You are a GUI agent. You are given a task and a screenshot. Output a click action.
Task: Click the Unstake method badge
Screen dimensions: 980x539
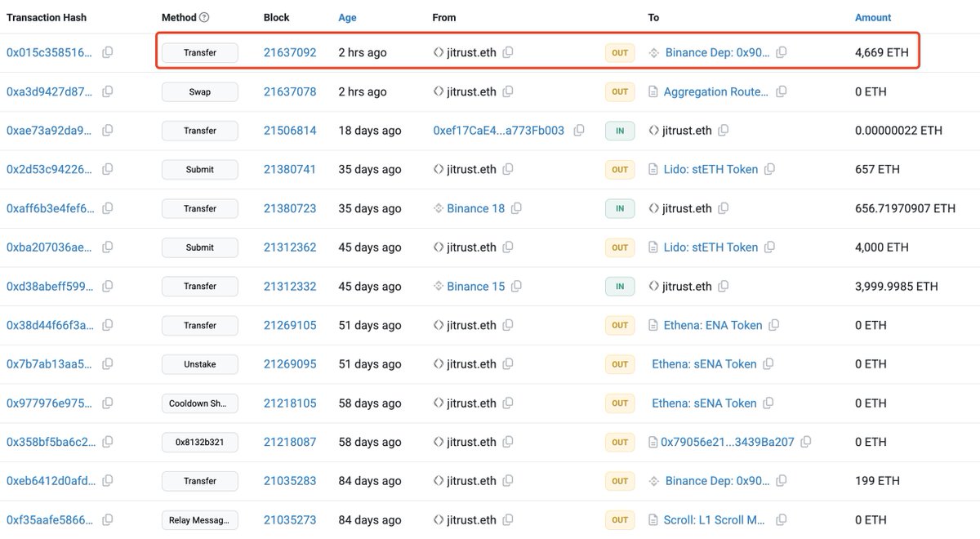200,364
